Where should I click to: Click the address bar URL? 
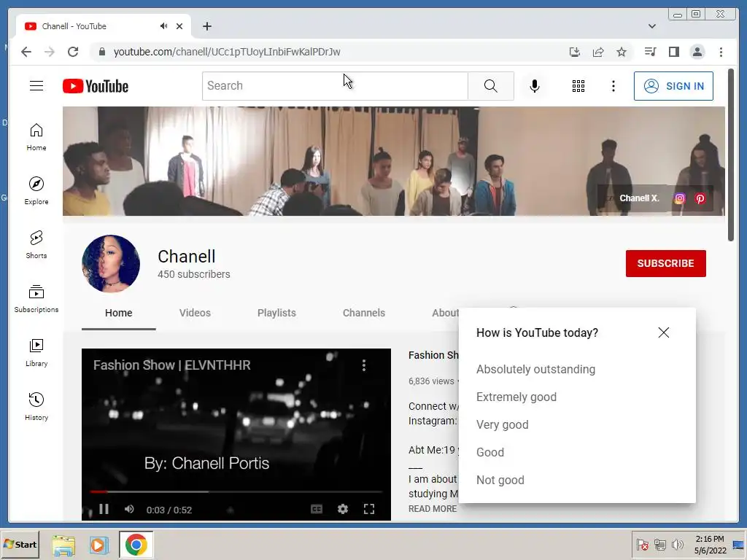coord(227,52)
